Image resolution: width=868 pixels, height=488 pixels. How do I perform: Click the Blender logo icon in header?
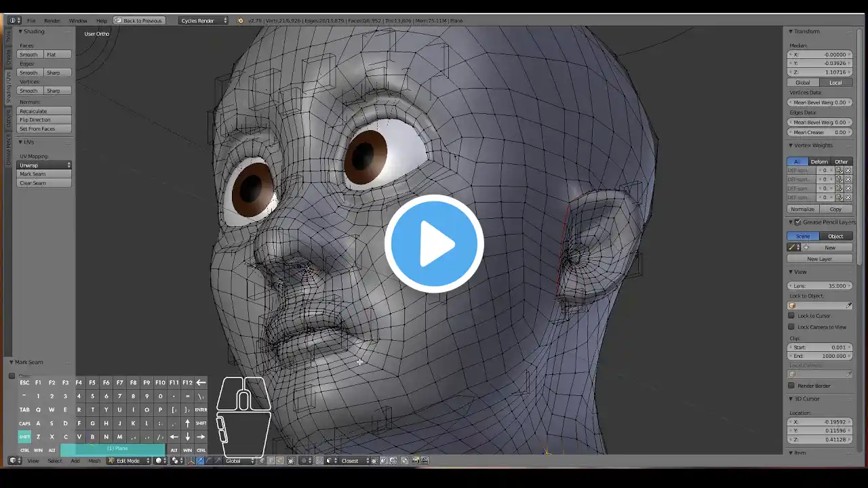click(x=239, y=20)
